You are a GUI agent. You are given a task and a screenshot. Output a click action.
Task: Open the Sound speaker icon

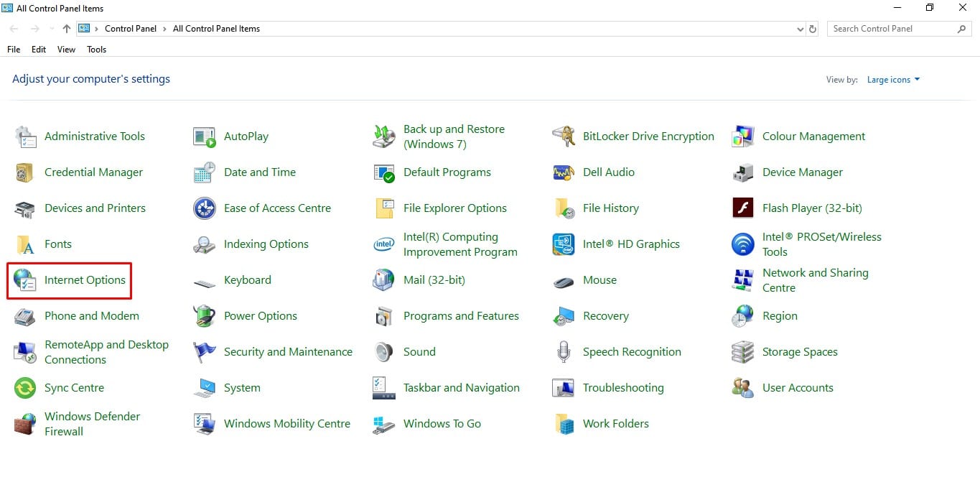point(384,352)
